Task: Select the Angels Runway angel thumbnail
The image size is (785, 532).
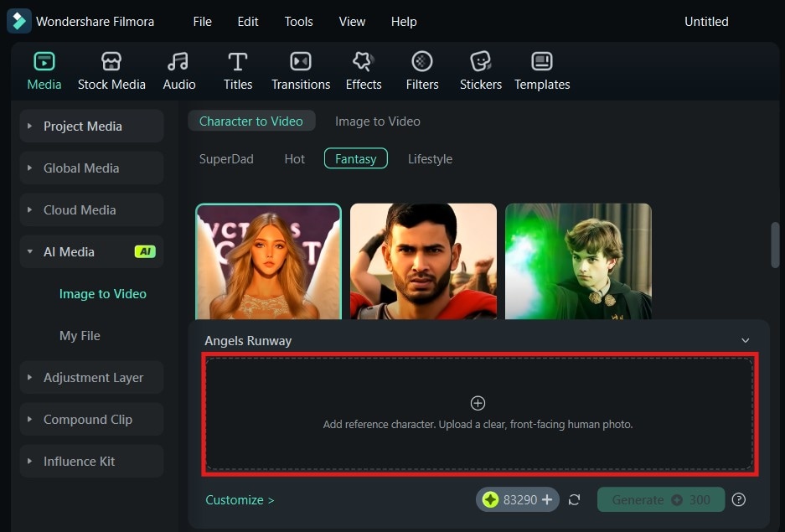Action: [268, 261]
